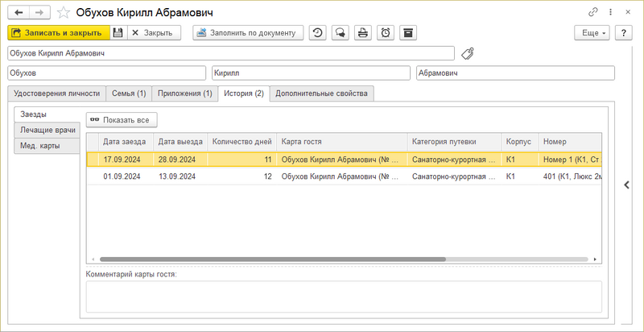Select cell with date 01.09.2024

[x=126, y=176]
